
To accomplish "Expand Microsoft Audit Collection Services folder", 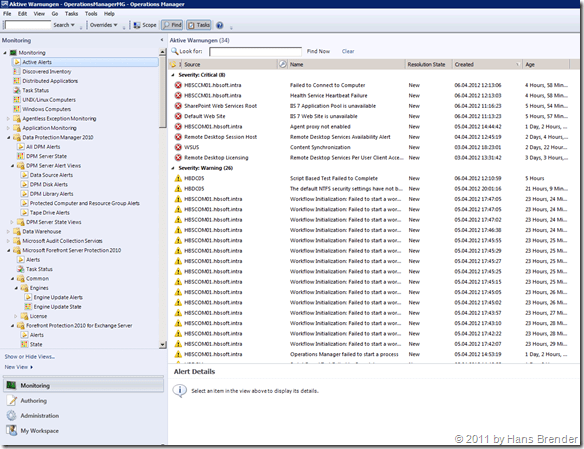I will [9, 241].
